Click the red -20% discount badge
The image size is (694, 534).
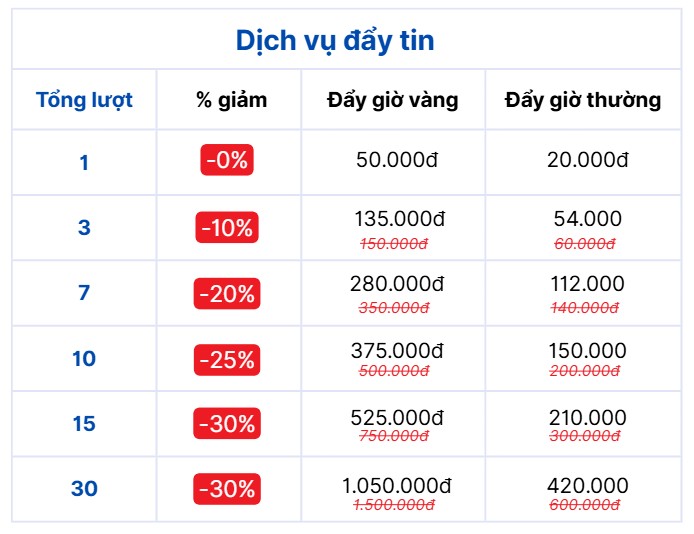click(x=227, y=294)
